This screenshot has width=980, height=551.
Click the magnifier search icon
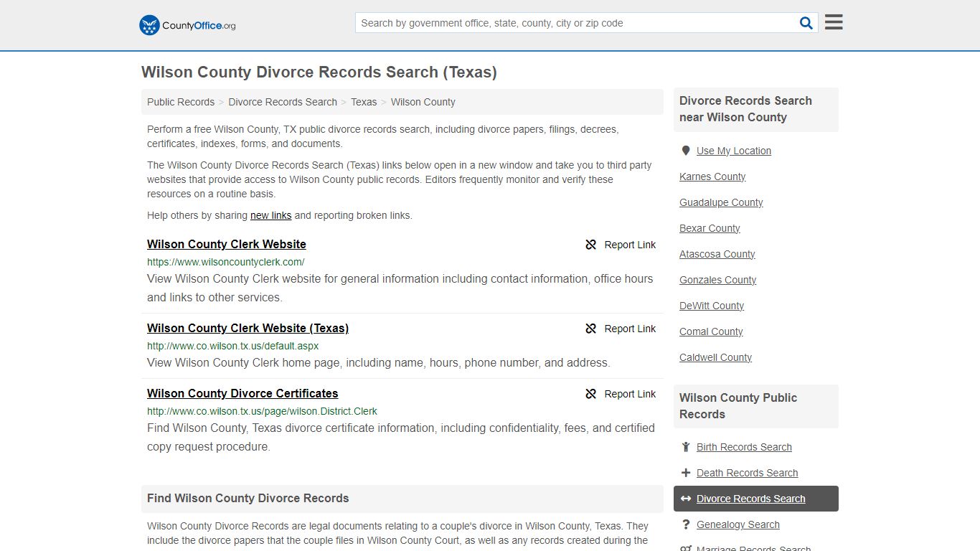(x=806, y=23)
